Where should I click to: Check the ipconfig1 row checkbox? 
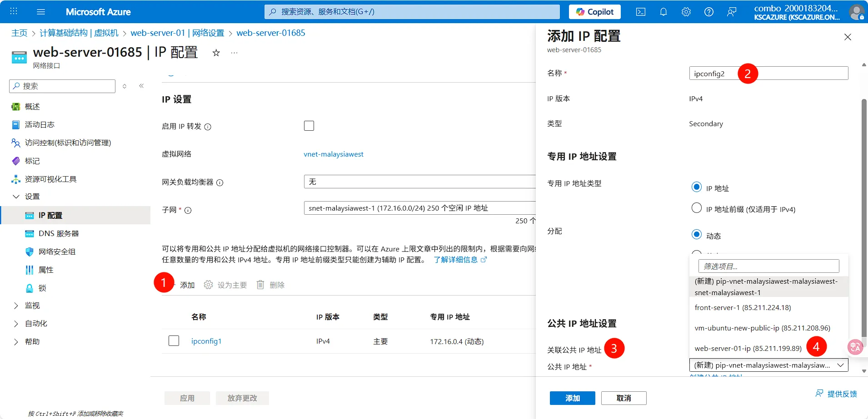(x=174, y=340)
